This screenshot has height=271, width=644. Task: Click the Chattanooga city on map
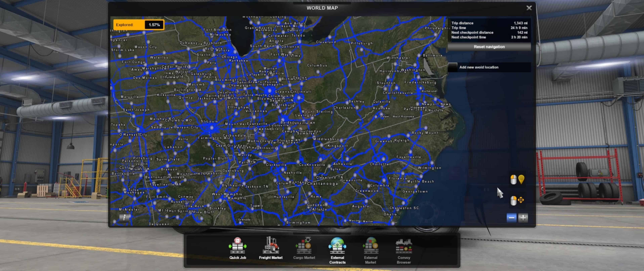pyautogui.click(x=322, y=184)
